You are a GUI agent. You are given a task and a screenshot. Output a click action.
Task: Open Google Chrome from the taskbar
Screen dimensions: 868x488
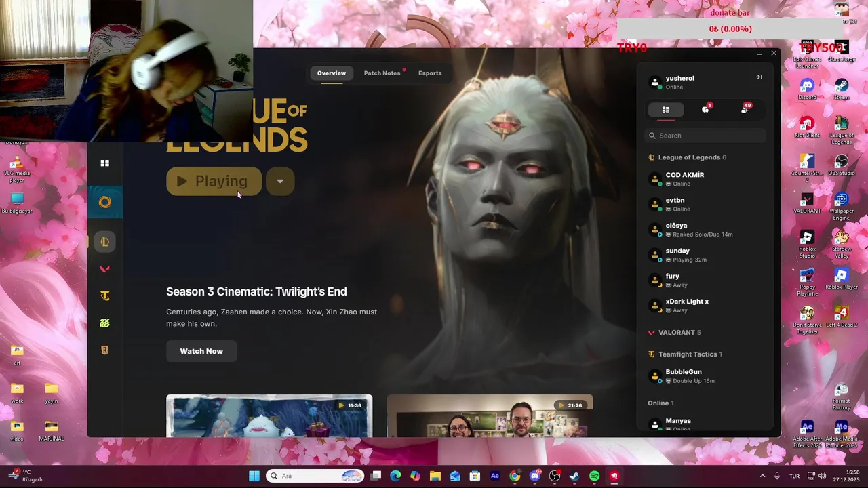(515, 476)
